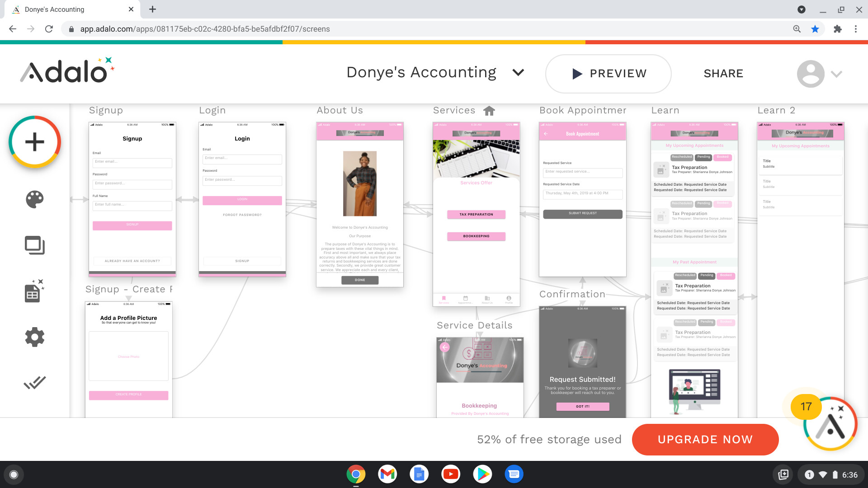Viewport: 868px width, 488px height.
Task: Select the About Us screen thumbnail
Action: (x=359, y=204)
